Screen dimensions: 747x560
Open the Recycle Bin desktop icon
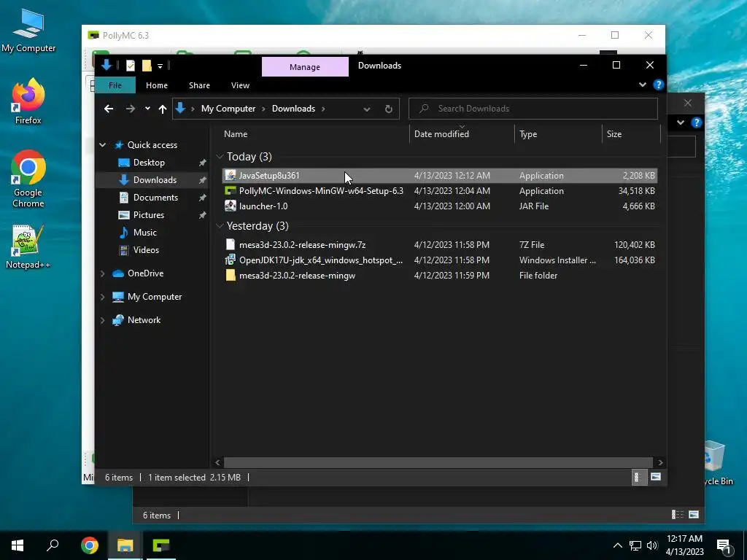(718, 464)
